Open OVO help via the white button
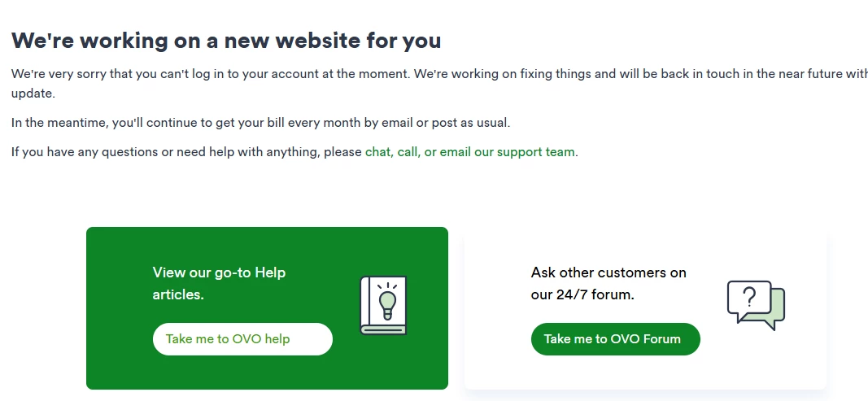 [x=242, y=339]
